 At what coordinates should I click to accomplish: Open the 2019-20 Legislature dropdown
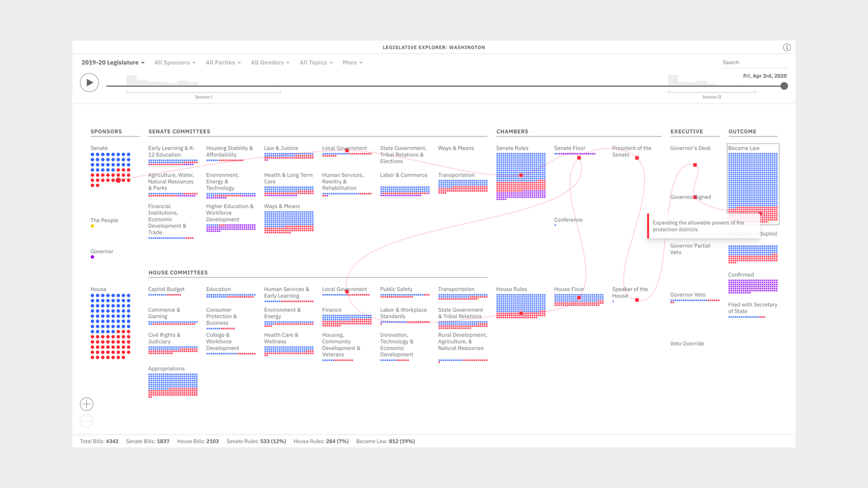113,62
